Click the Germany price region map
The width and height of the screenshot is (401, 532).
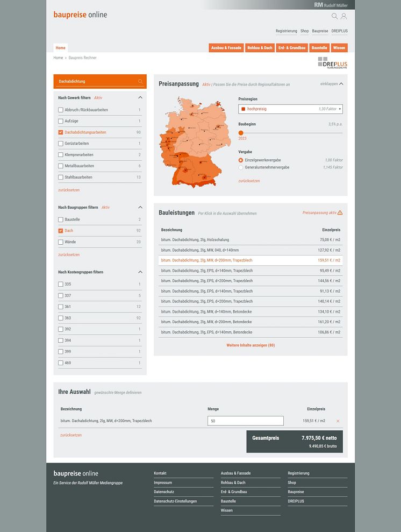tap(195, 142)
